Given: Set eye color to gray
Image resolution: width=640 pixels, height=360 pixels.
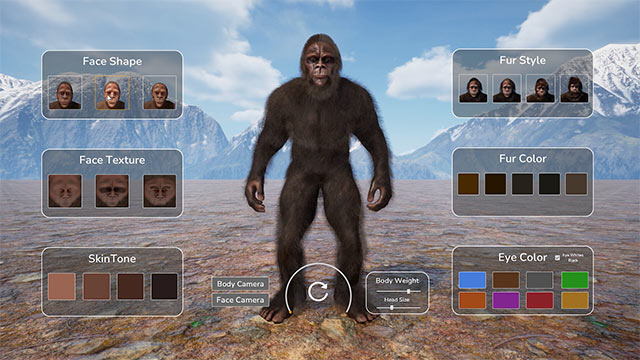Looking at the screenshot, I should [x=540, y=280].
